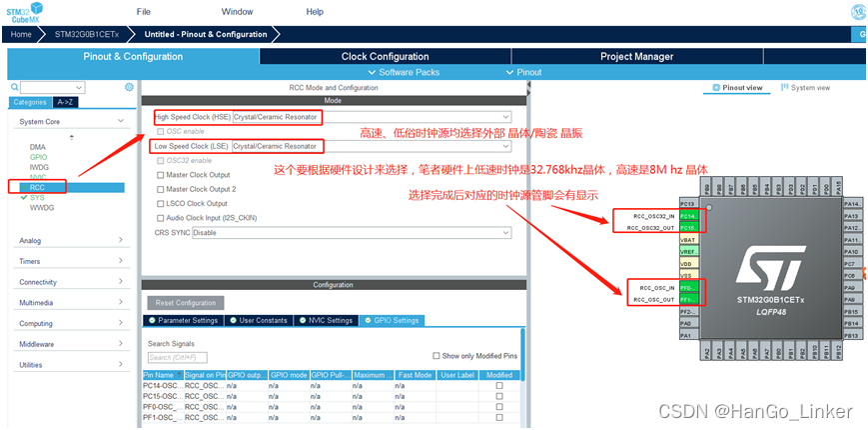Viewport: 868px width, 430px height.
Task: Open the NVIC Settings tab
Action: 326,320
